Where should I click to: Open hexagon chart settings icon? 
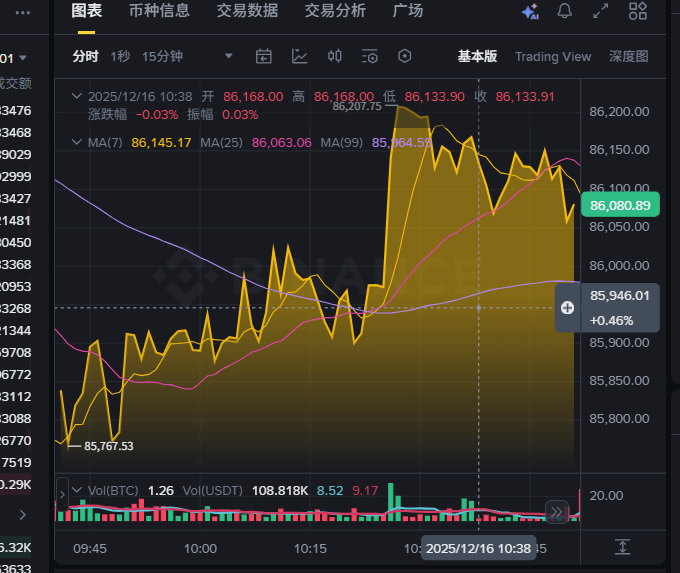(x=405, y=56)
